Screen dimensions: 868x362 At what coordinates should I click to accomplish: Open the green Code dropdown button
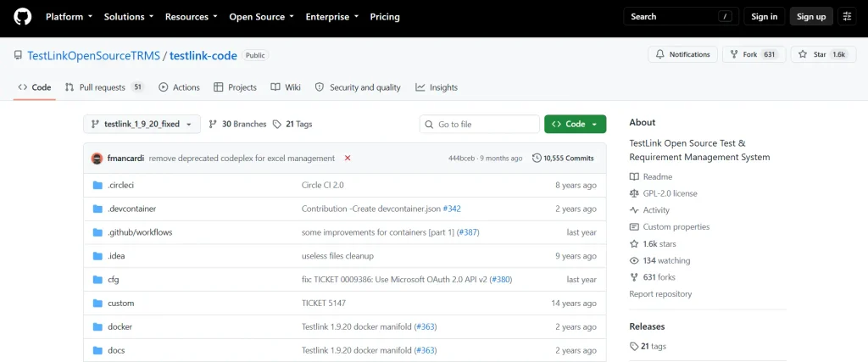(x=576, y=124)
